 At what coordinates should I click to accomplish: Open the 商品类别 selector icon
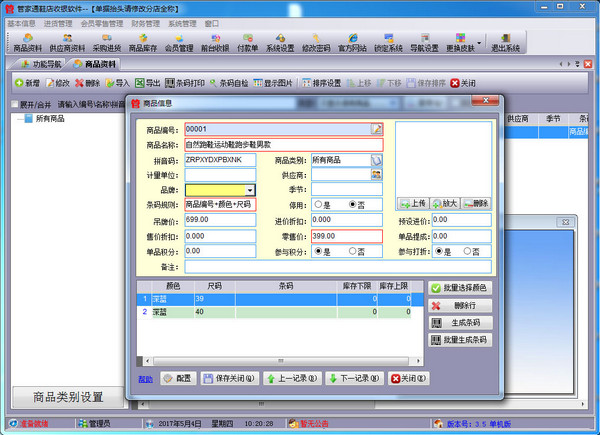point(376,160)
